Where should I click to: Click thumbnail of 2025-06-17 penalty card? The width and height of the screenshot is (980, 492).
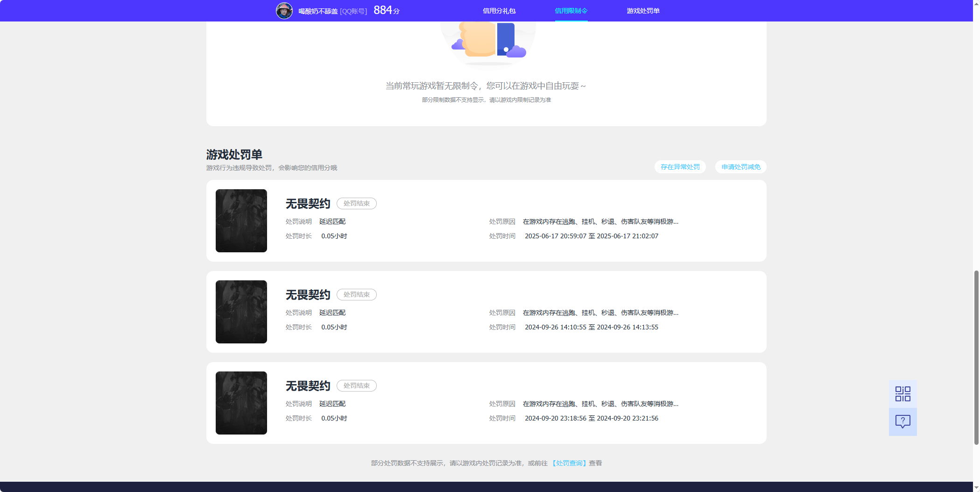[x=241, y=221]
